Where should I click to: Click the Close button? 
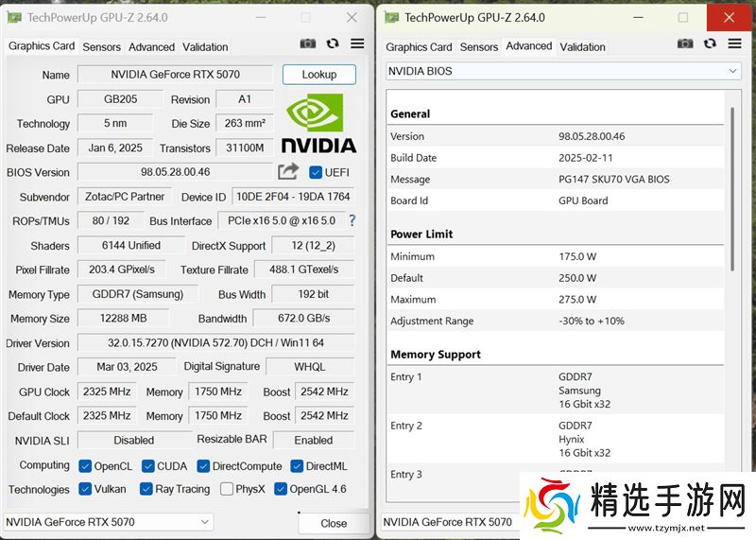click(333, 523)
